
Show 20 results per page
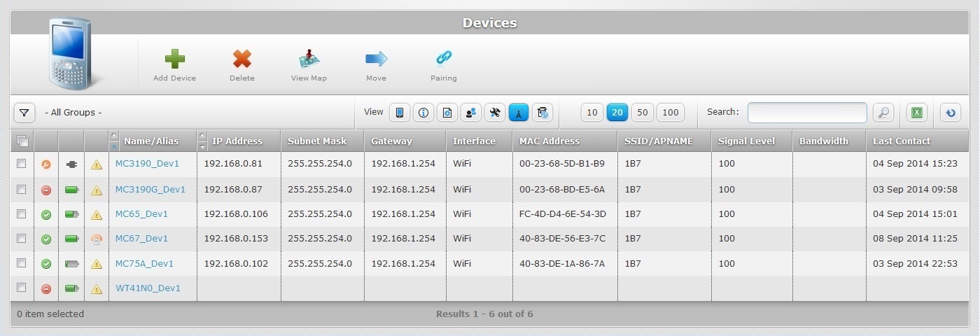pyautogui.click(x=617, y=113)
